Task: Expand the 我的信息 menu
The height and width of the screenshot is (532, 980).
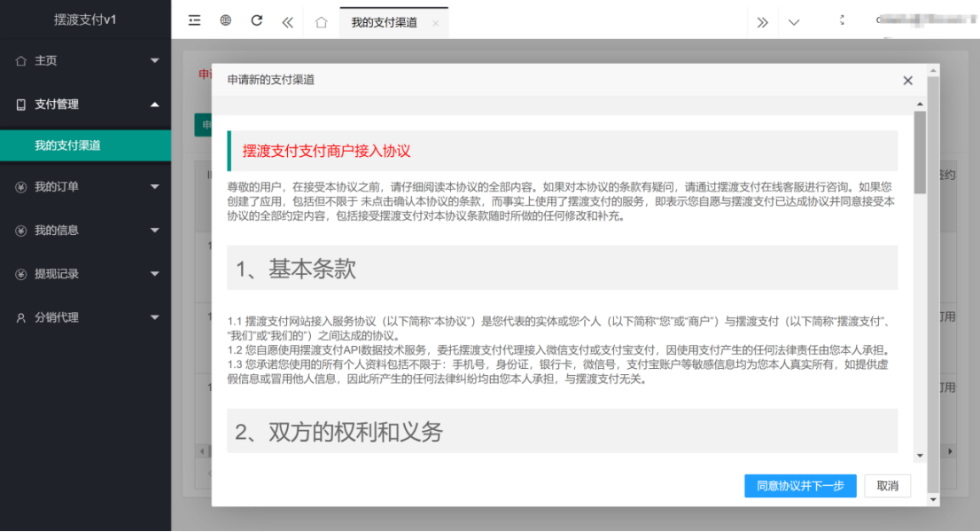Action: 86,231
